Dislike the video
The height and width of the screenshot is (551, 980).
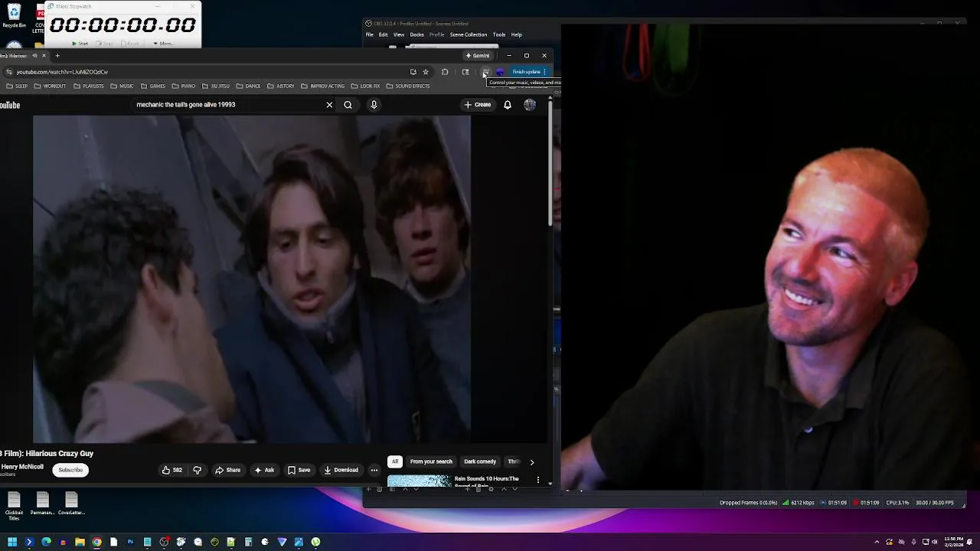point(197,470)
